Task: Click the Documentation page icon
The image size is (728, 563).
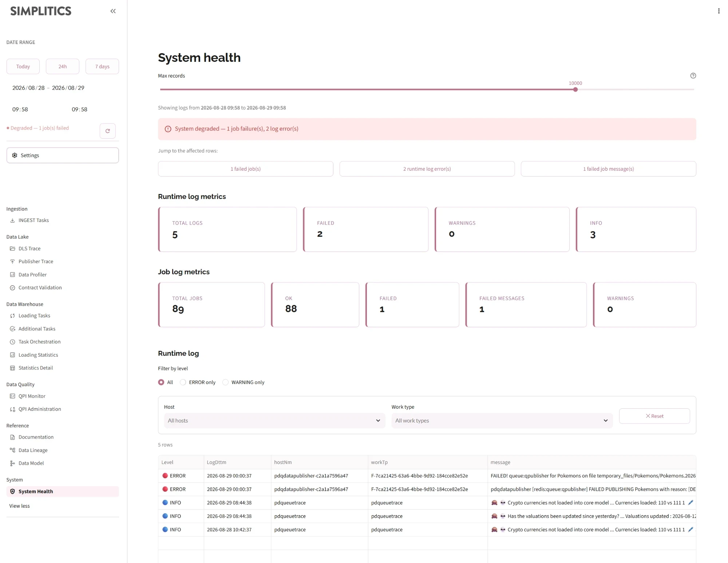Action: pos(12,437)
